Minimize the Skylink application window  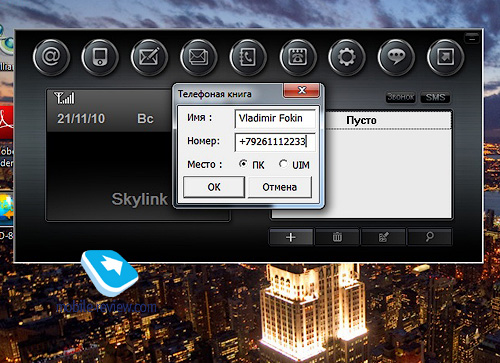click(x=472, y=39)
